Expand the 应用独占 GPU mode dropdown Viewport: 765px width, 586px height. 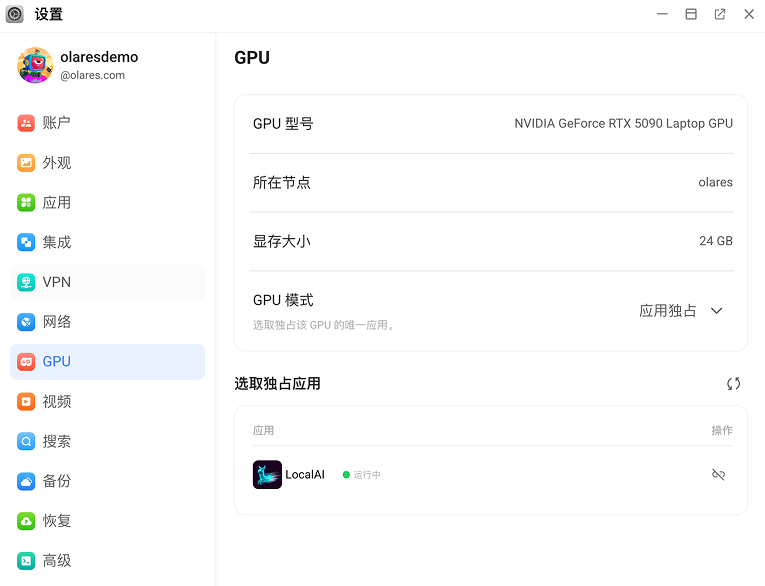coord(681,311)
